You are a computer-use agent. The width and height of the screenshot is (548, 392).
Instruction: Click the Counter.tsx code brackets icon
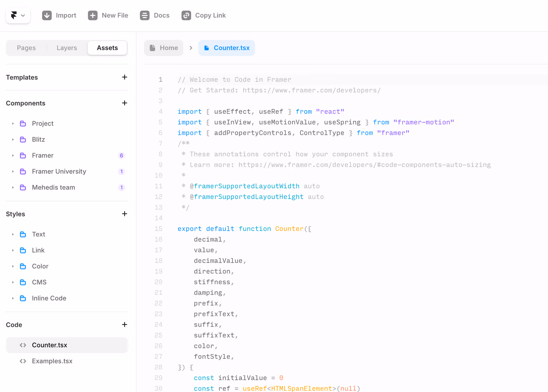pos(23,345)
